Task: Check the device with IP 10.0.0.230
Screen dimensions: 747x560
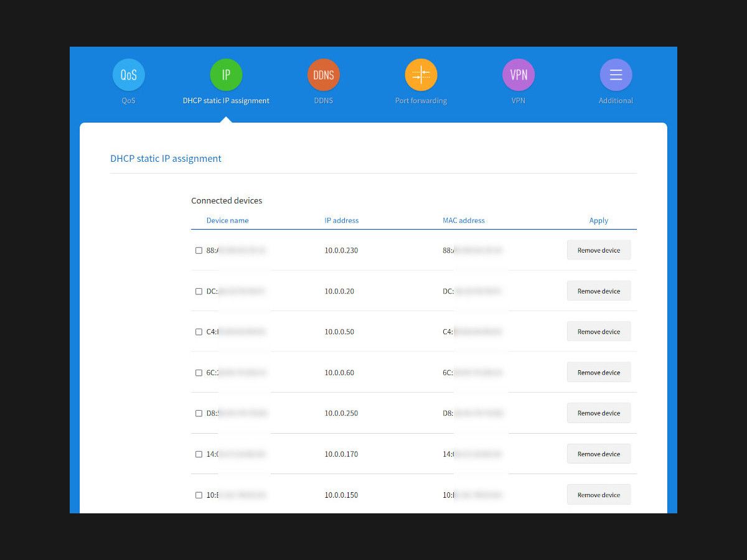Action: pyautogui.click(x=199, y=250)
